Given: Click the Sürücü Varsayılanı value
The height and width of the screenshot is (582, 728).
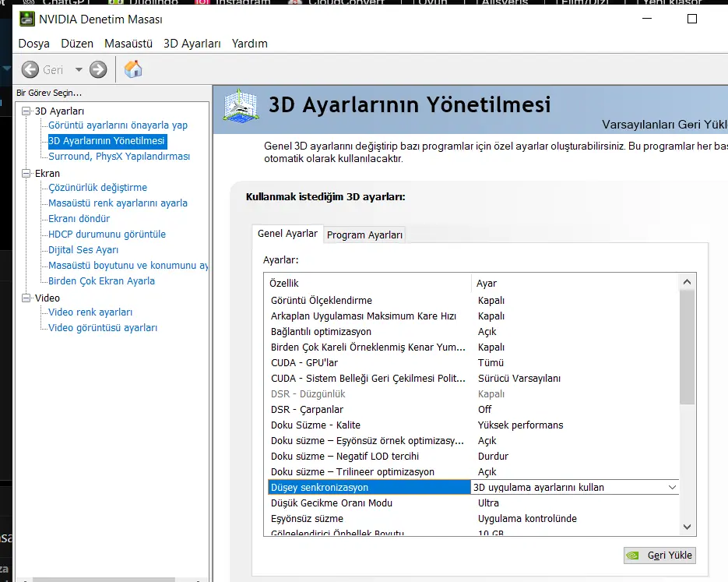Looking at the screenshot, I should pyautogui.click(x=519, y=378).
